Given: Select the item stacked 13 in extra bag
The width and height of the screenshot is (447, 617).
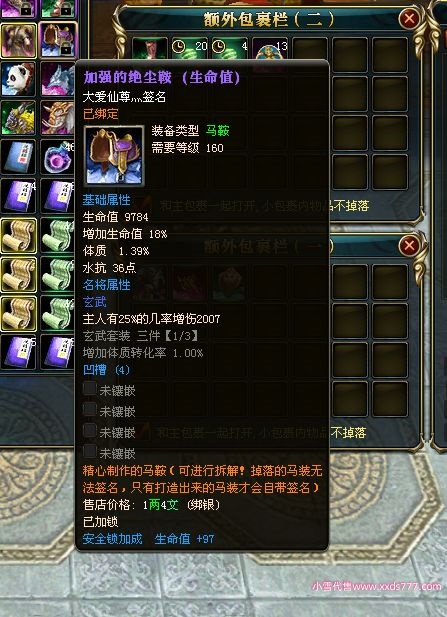Looking at the screenshot, I should (269, 49).
